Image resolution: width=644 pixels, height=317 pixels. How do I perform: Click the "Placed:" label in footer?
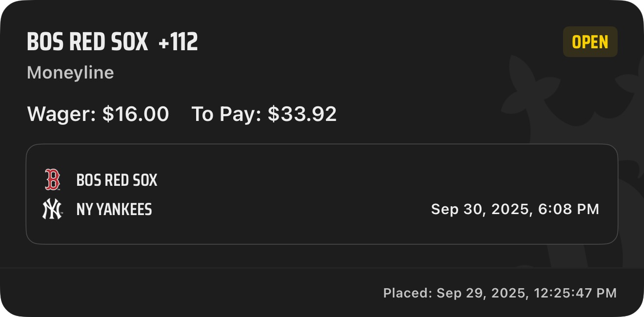[407, 293]
